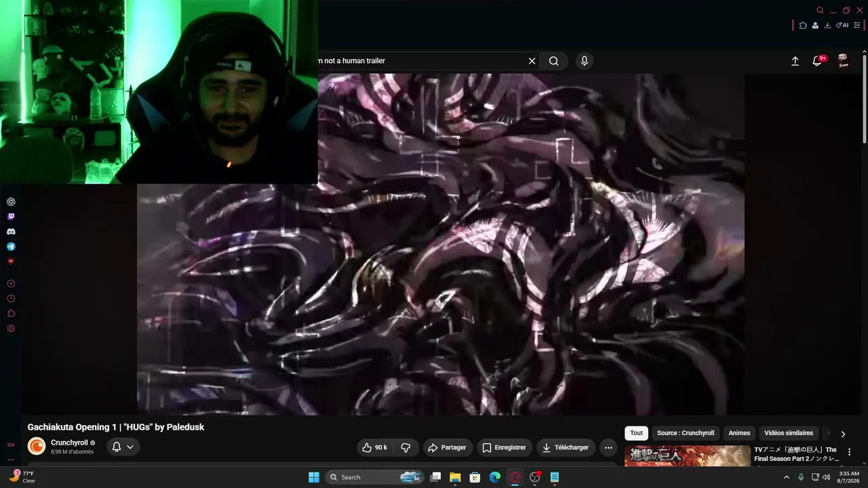Click the Gachiakuta video player

click(441, 244)
